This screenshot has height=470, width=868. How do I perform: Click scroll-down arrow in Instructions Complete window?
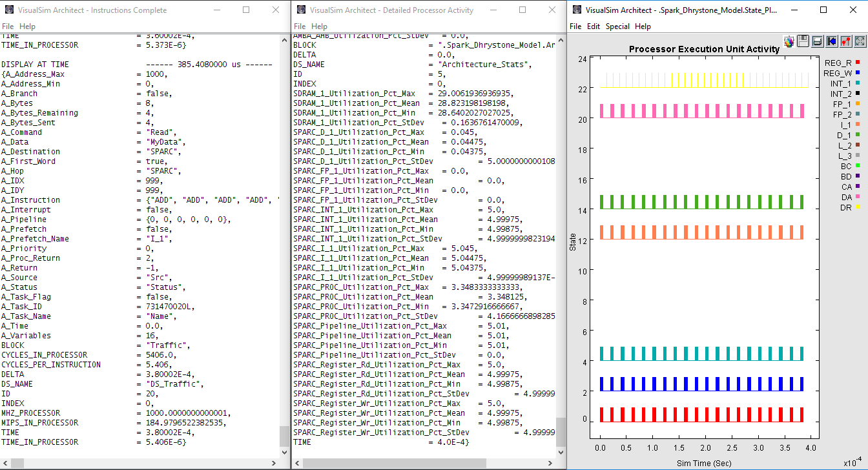pos(285,452)
